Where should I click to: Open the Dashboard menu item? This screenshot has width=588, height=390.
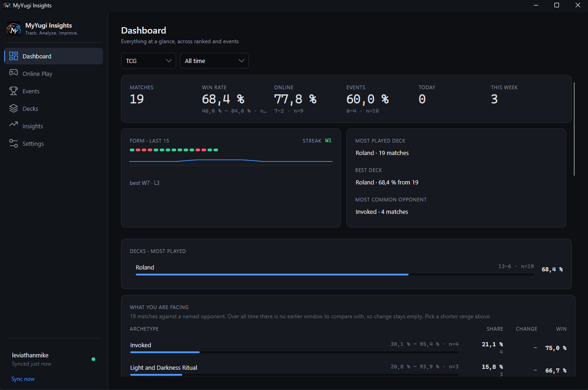pyautogui.click(x=54, y=56)
